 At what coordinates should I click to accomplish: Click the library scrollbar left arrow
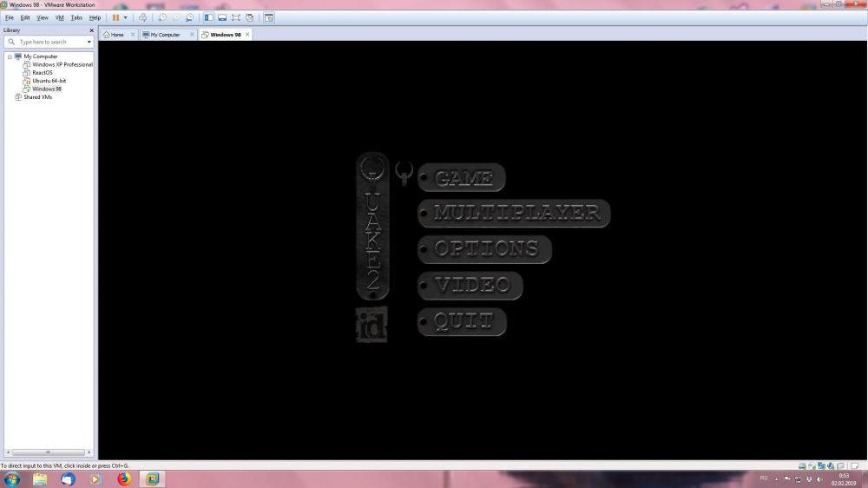tap(8, 452)
